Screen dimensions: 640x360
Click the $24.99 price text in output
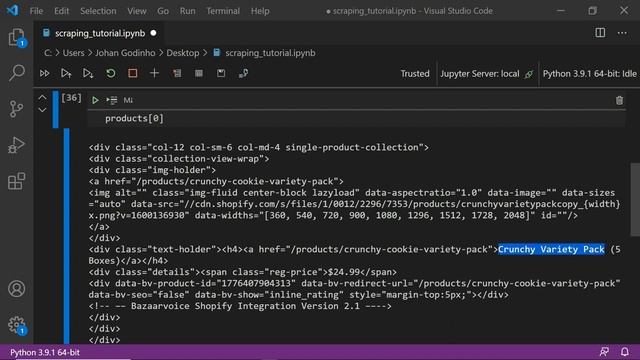click(x=344, y=272)
